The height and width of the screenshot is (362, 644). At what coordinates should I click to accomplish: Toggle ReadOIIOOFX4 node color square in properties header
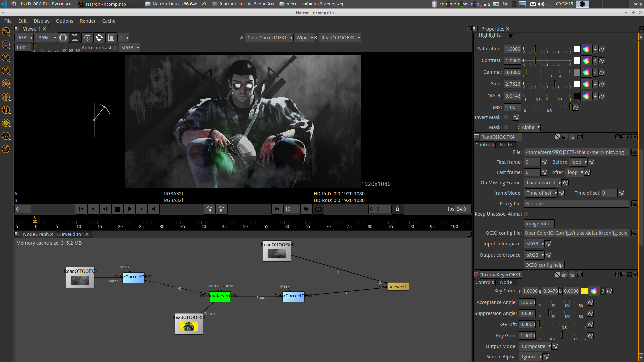pos(477,137)
